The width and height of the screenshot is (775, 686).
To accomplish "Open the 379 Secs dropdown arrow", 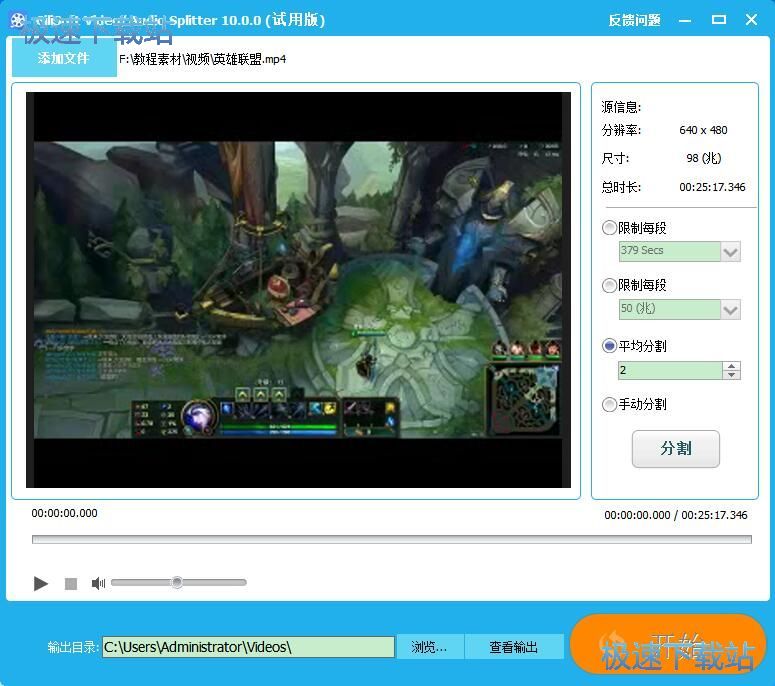I will pos(731,252).
